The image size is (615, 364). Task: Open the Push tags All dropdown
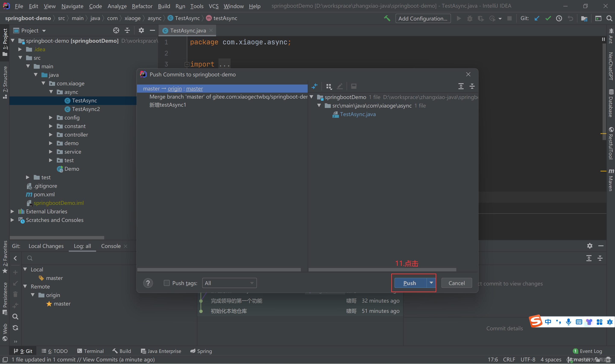229,283
